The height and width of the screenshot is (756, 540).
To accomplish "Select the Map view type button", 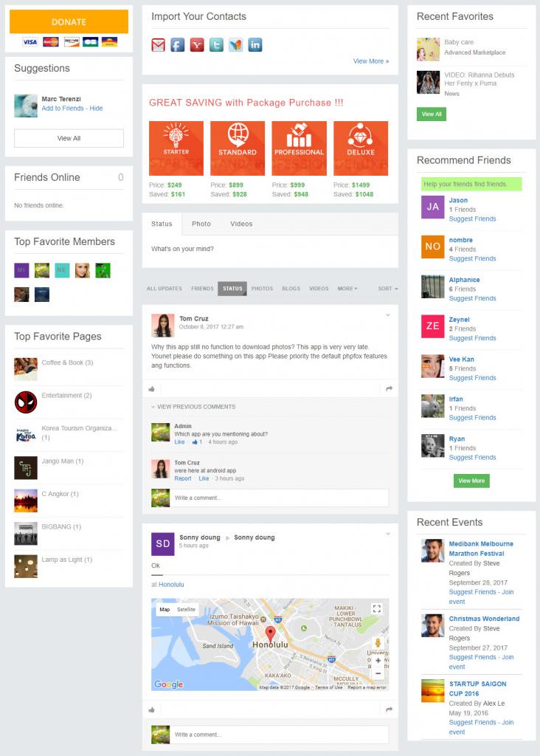I will point(165,609).
